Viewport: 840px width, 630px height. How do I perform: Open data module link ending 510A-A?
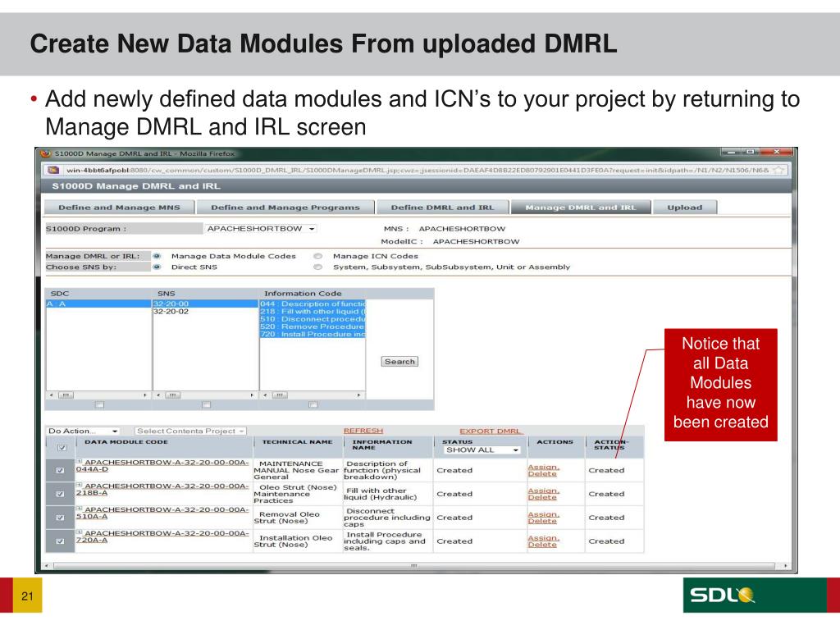click(x=162, y=513)
